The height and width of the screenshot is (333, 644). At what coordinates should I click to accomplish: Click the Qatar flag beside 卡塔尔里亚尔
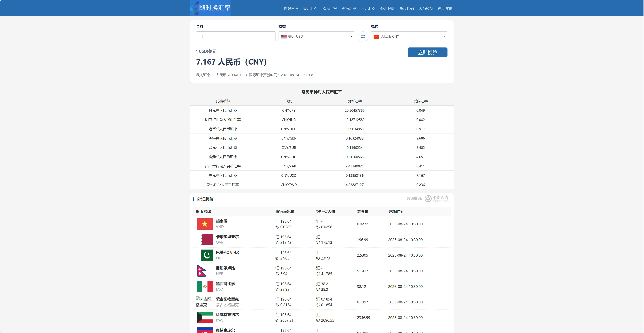click(206, 239)
